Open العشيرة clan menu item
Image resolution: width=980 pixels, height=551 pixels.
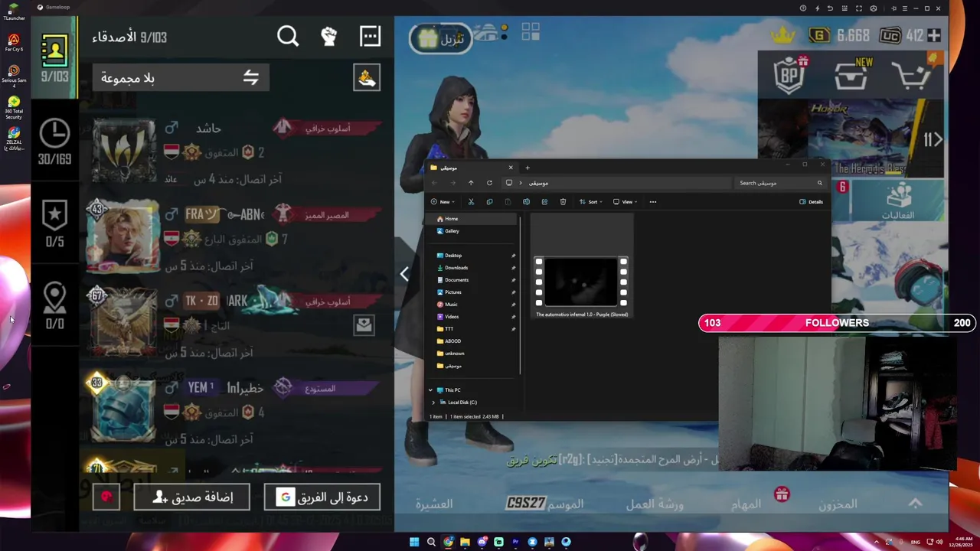[434, 504]
